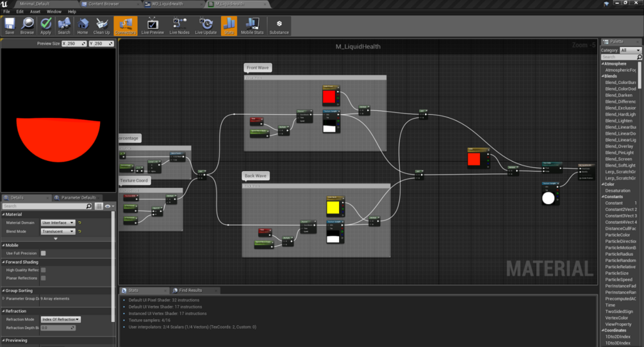Toggle the Live Preview toolbar button

(x=153, y=26)
